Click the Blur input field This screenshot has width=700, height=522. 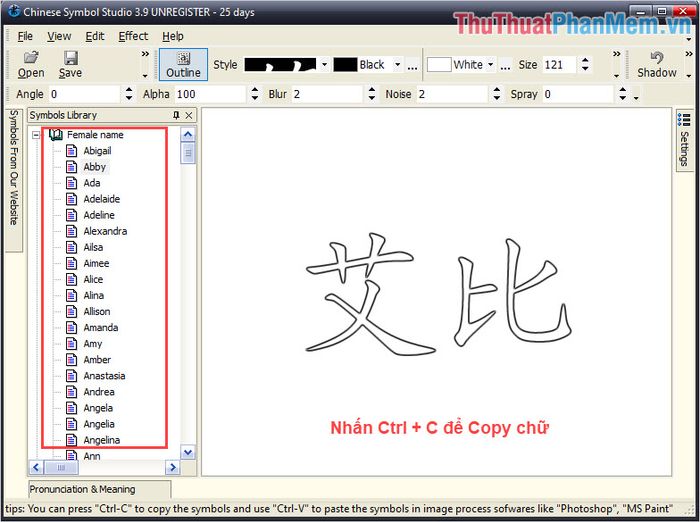[327, 94]
